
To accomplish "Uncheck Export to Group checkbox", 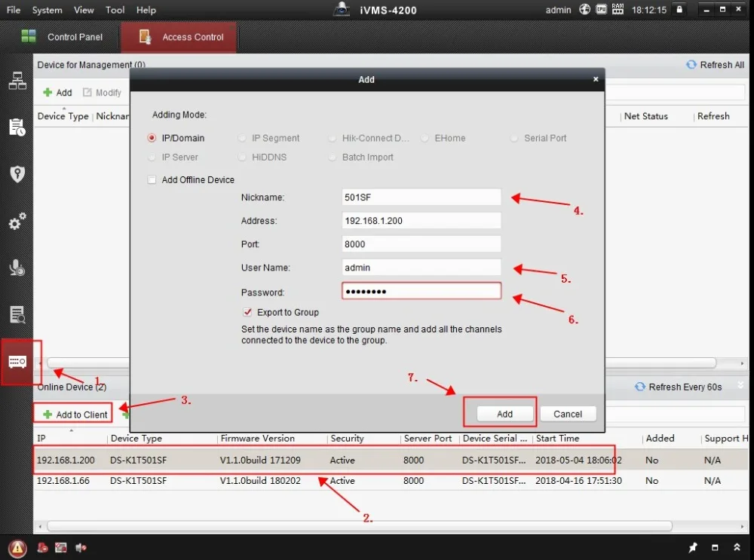I will coord(247,312).
